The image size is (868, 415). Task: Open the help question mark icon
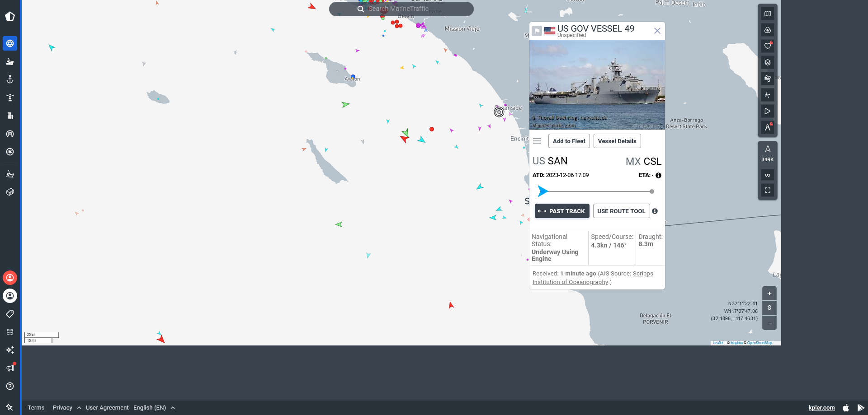click(x=10, y=386)
